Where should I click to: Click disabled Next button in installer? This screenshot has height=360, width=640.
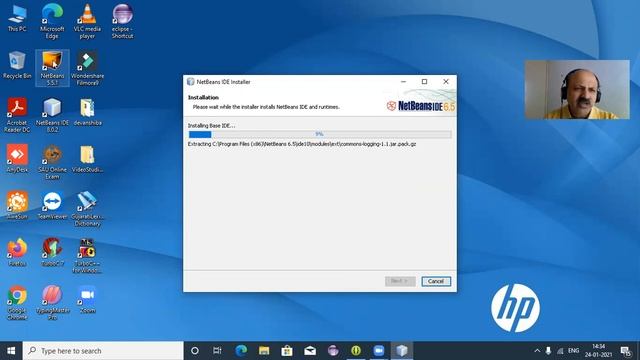click(x=400, y=281)
